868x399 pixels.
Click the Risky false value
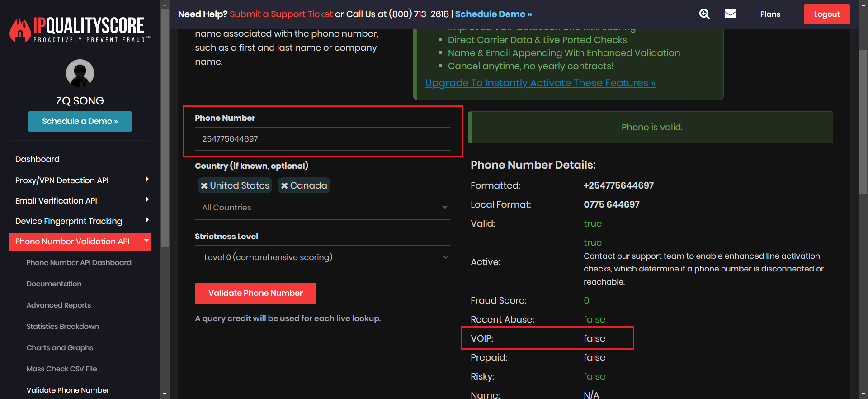(x=594, y=376)
